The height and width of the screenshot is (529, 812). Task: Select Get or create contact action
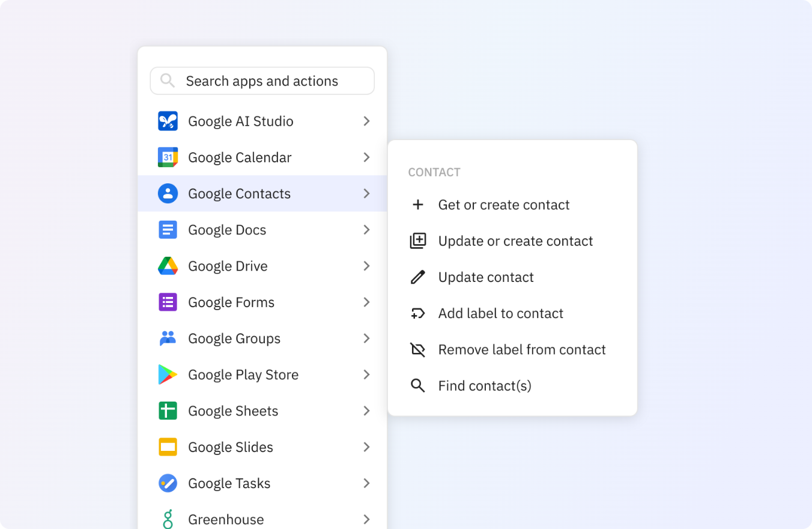click(x=512, y=205)
